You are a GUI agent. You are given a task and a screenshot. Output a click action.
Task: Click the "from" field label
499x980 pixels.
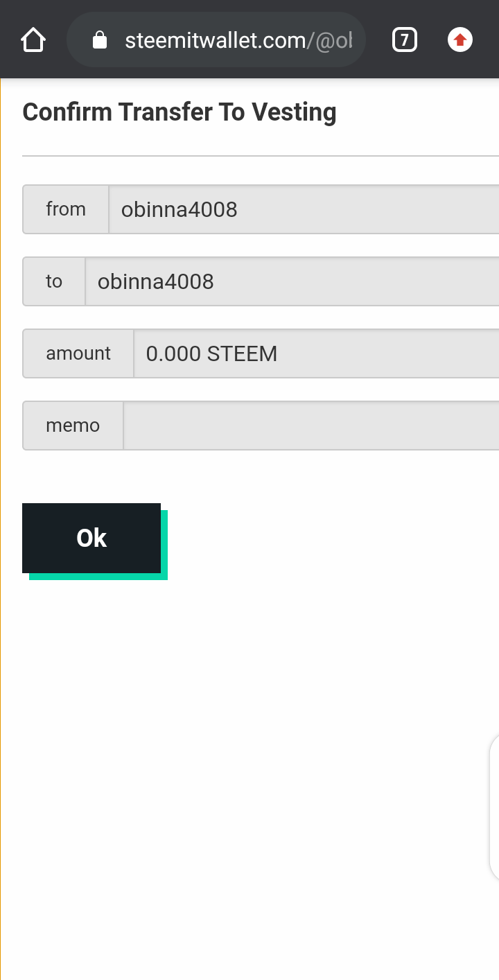pos(66,209)
